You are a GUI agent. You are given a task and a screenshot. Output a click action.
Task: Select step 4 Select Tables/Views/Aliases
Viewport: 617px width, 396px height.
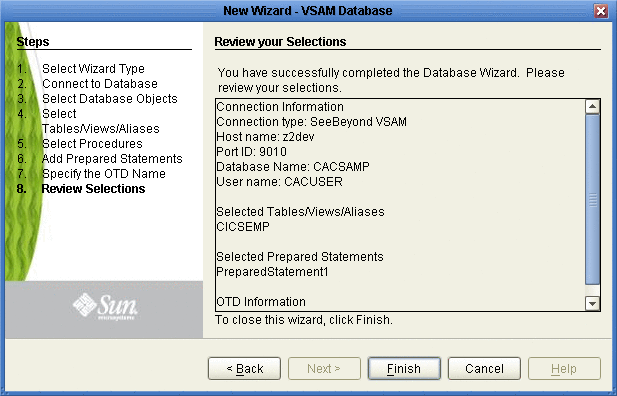pos(100,121)
